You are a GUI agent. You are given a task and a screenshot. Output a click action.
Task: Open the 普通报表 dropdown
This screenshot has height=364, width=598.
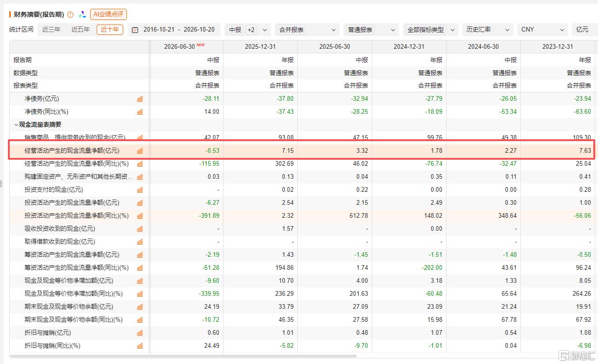[372, 30]
